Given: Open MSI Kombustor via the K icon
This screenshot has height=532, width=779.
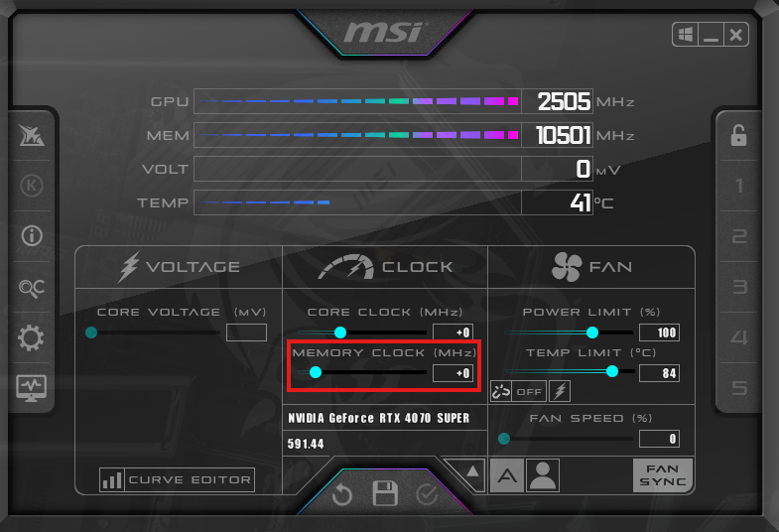Looking at the screenshot, I should pos(32,186).
